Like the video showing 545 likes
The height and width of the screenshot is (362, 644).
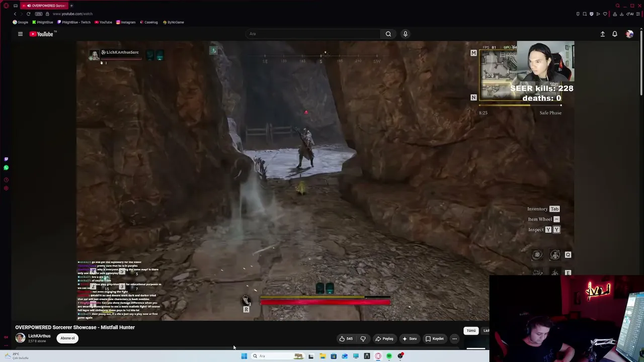[346, 338]
